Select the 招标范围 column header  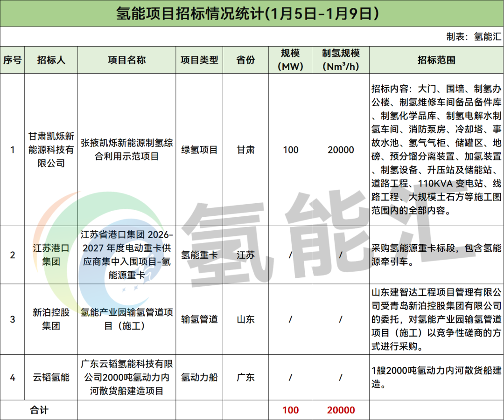coord(436,60)
